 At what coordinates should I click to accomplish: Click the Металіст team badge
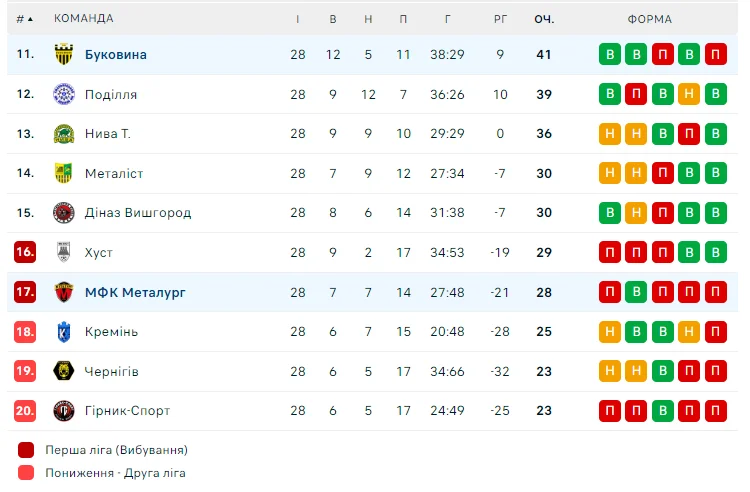[64, 173]
